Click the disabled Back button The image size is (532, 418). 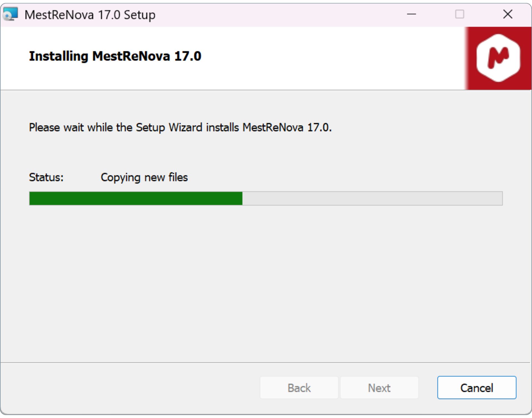(299, 388)
